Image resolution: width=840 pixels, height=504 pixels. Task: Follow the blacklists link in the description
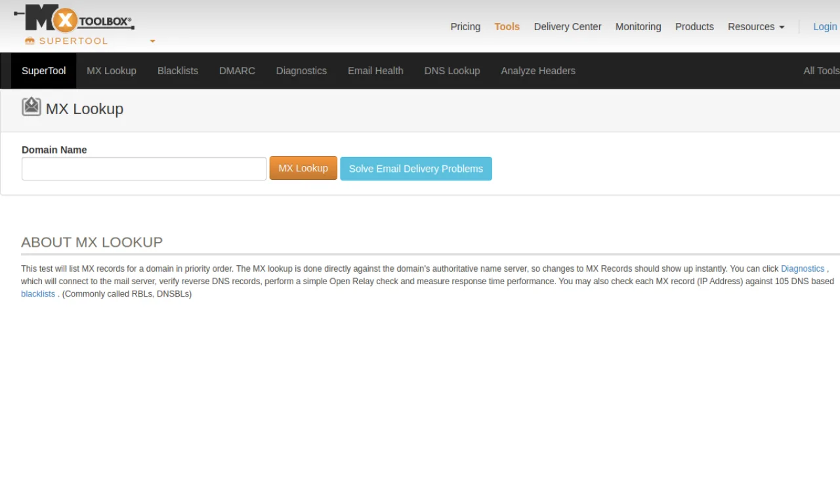(x=38, y=294)
